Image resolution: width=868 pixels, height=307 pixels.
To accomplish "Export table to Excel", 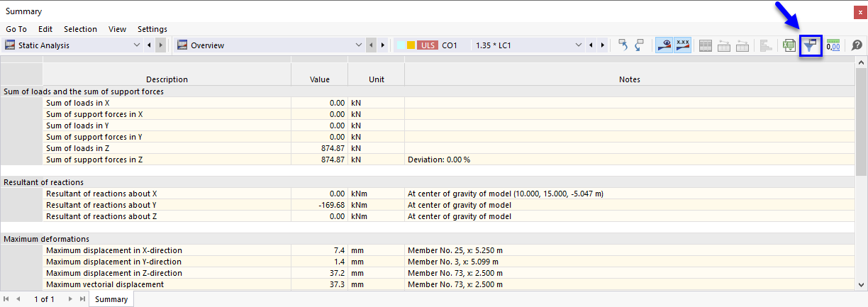I will click(x=789, y=45).
